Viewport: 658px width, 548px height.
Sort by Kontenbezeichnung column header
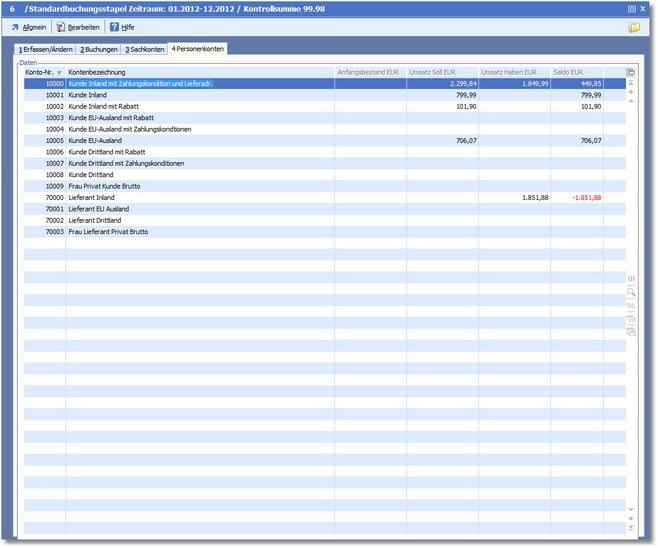tap(200, 73)
